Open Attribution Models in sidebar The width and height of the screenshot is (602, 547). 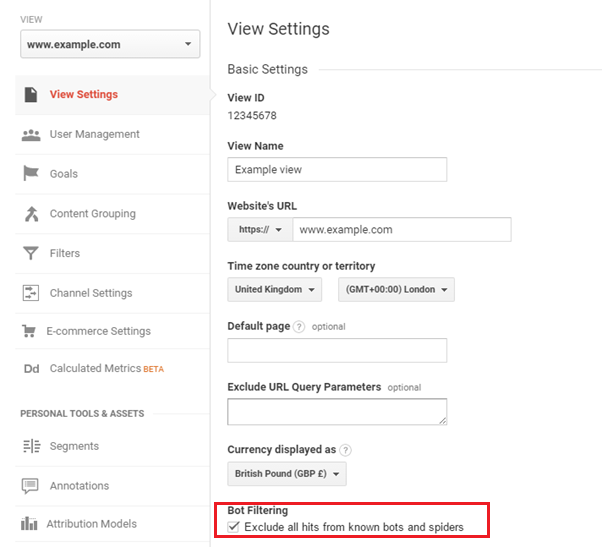pyautogui.click(x=93, y=524)
